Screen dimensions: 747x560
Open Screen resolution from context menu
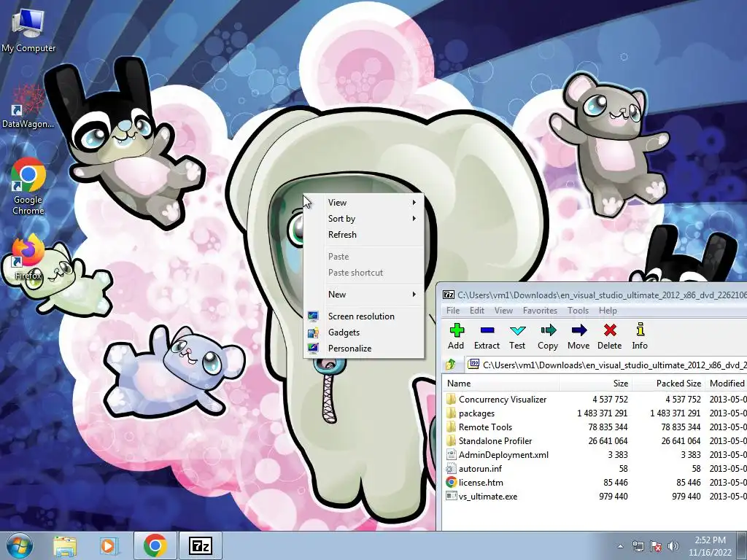point(364,316)
